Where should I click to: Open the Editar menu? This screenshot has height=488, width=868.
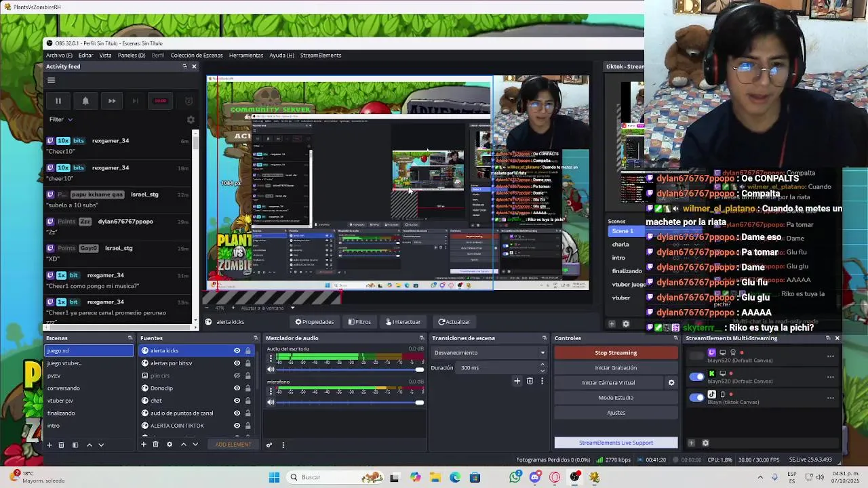85,56
